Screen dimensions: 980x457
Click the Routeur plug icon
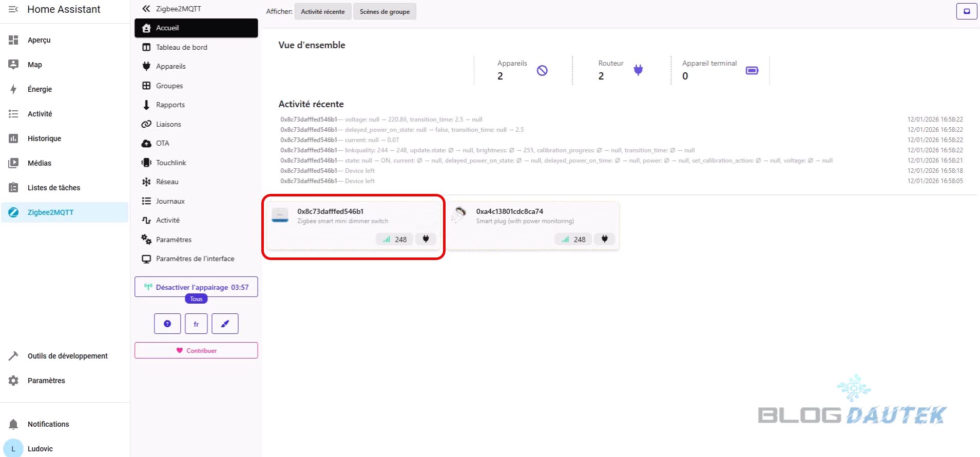(638, 70)
